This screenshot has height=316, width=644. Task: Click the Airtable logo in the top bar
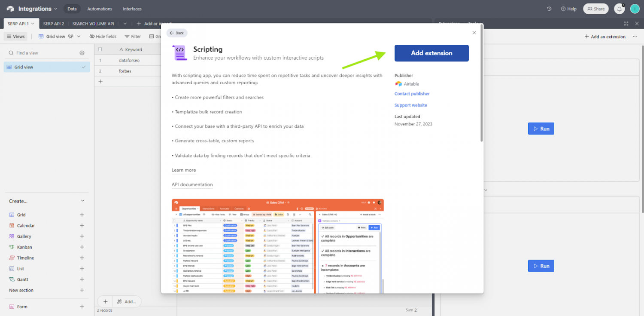coord(10,8)
